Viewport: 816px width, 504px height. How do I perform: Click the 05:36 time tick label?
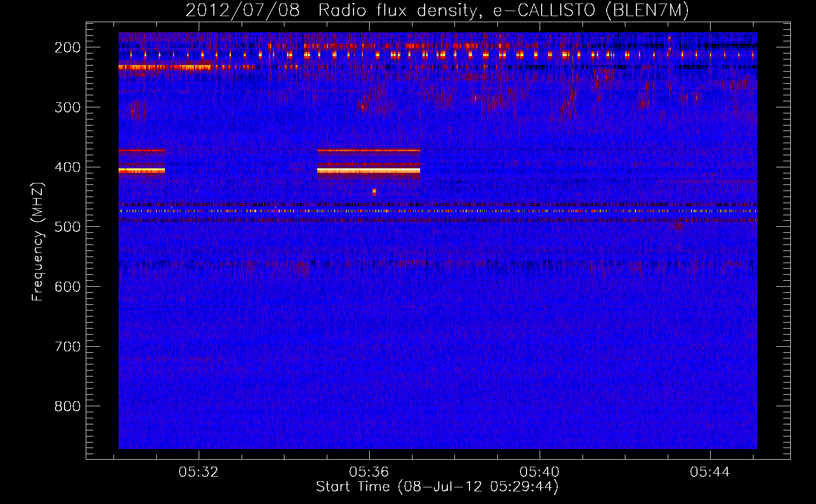point(369,472)
